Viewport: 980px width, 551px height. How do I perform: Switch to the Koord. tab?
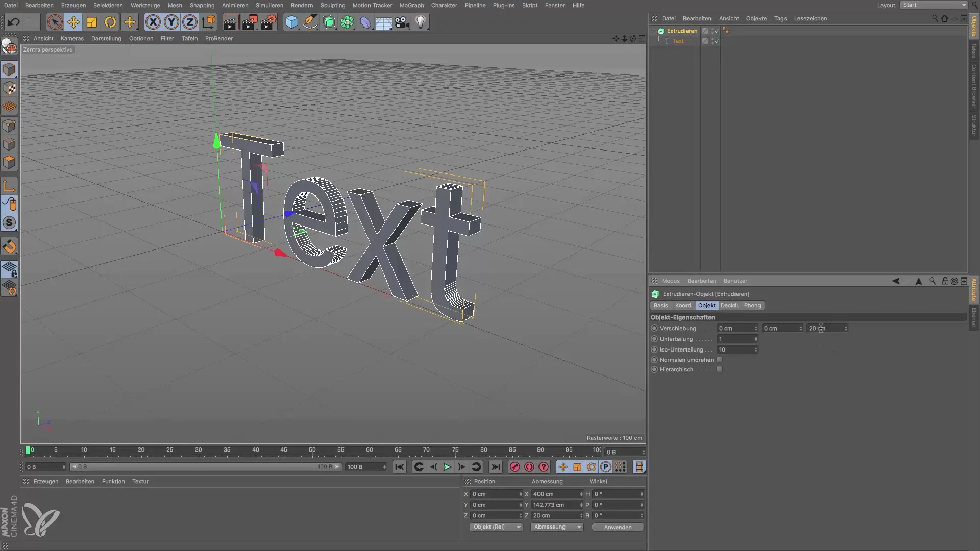pyautogui.click(x=683, y=305)
